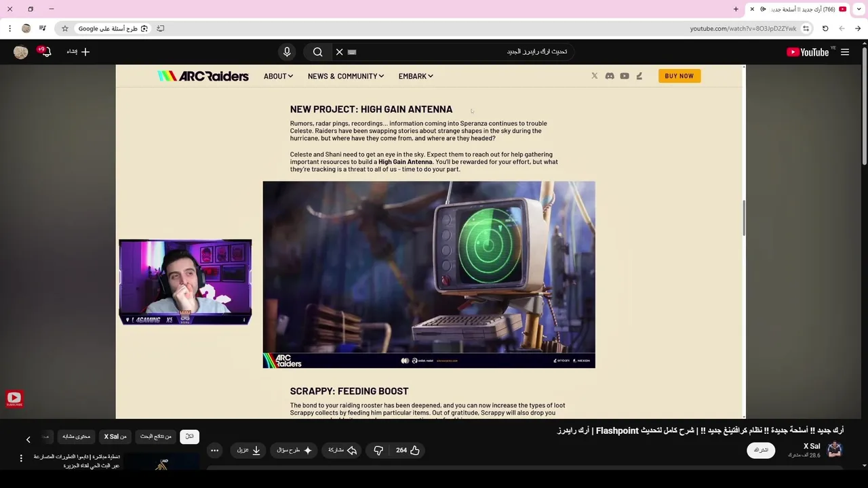Ask Google about page via address-bar chip
This screenshot has width=868, height=488.
(113, 28)
